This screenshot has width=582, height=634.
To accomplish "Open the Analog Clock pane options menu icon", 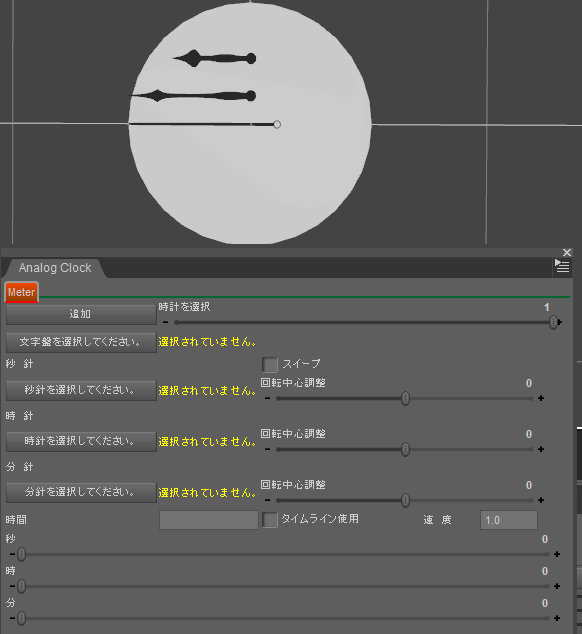I will click(x=562, y=266).
